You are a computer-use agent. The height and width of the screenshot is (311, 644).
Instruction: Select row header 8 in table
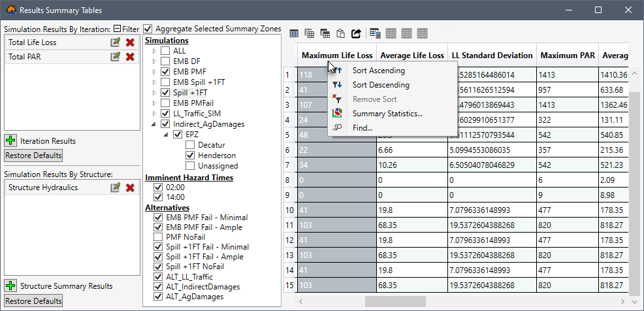click(289, 180)
